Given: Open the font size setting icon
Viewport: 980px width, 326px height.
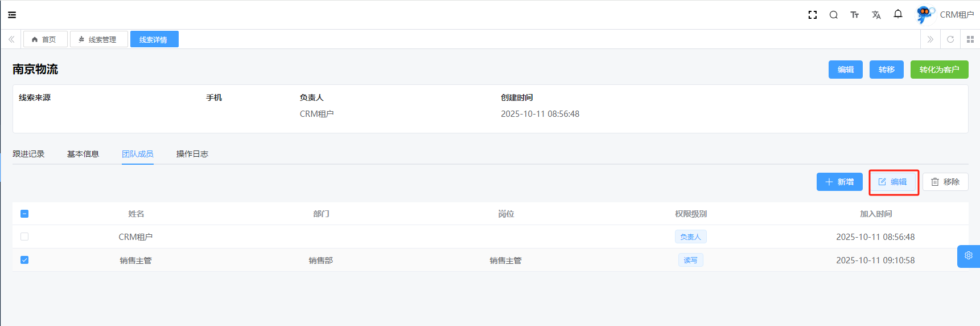Looking at the screenshot, I should pyautogui.click(x=855, y=15).
